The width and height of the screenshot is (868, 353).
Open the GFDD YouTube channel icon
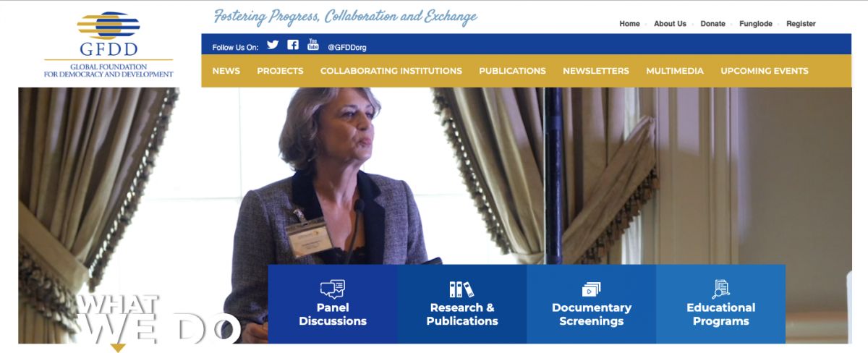click(x=313, y=44)
